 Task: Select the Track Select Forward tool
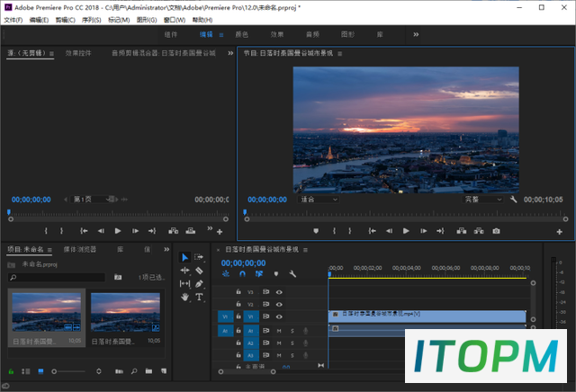click(199, 257)
